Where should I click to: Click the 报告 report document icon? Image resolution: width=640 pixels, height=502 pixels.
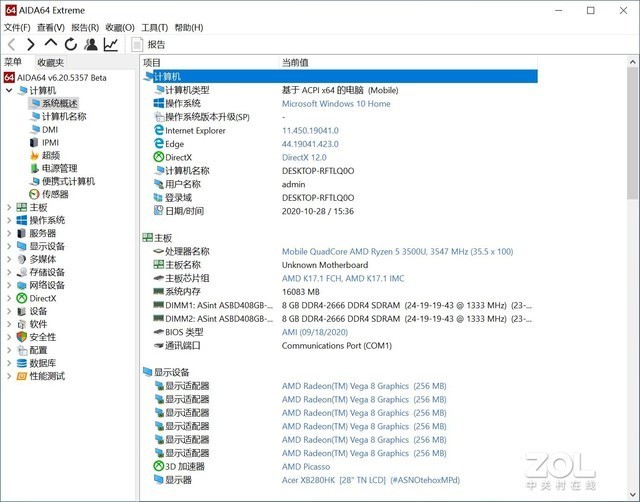137,44
